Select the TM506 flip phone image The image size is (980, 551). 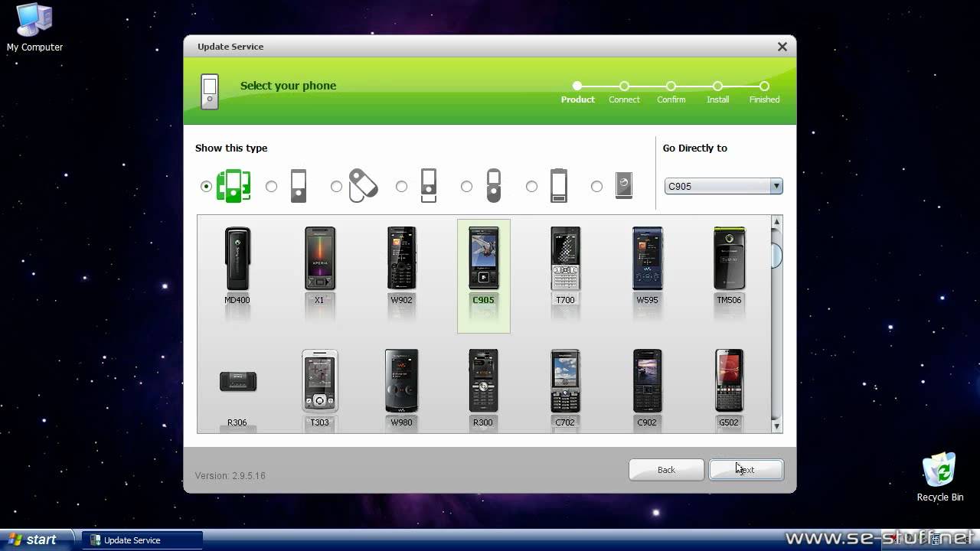click(x=729, y=259)
